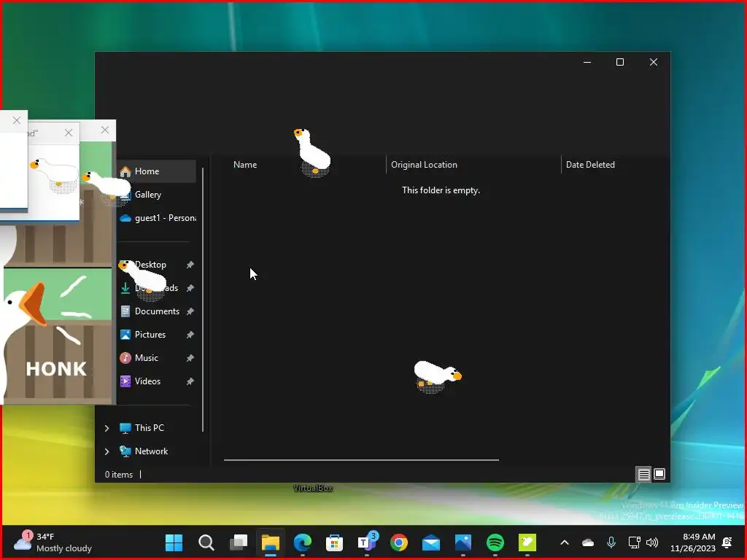Click the navigation pane vertical scrollbar

click(203, 300)
